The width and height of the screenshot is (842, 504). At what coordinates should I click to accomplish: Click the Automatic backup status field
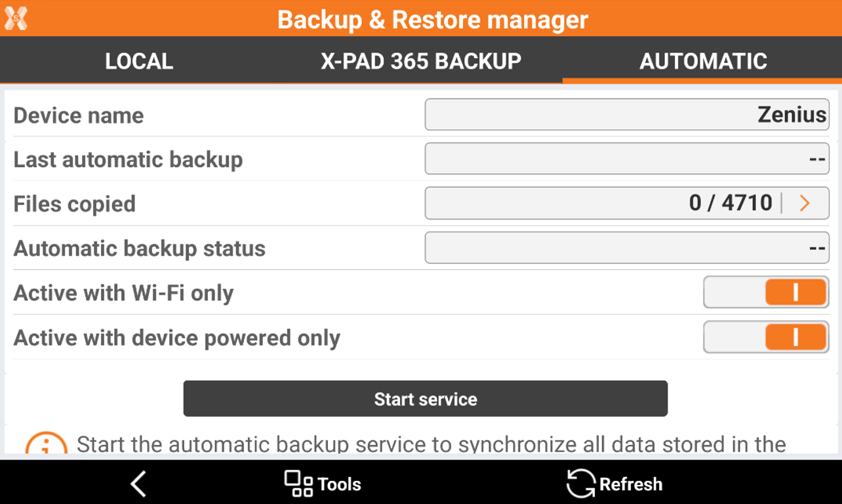click(x=626, y=248)
